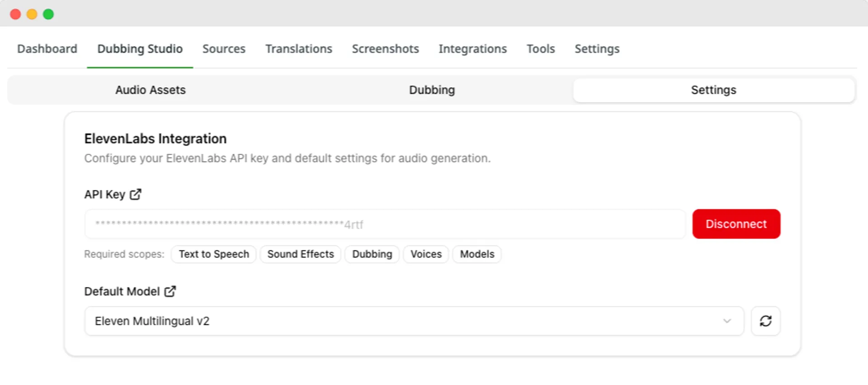
Task: Refresh the models list
Action: click(765, 321)
